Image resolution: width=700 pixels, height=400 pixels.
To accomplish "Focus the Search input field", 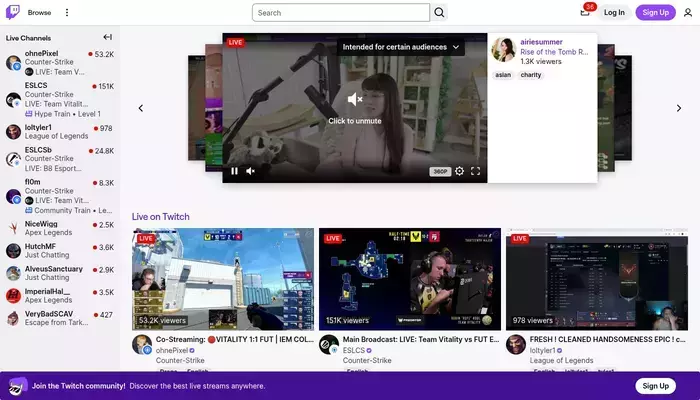I will (x=341, y=12).
